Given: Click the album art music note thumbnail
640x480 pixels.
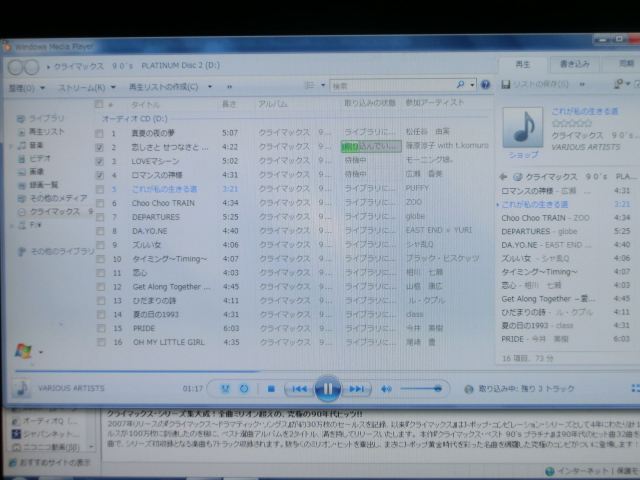Looking at the screenshot, I should coord(522,127).
